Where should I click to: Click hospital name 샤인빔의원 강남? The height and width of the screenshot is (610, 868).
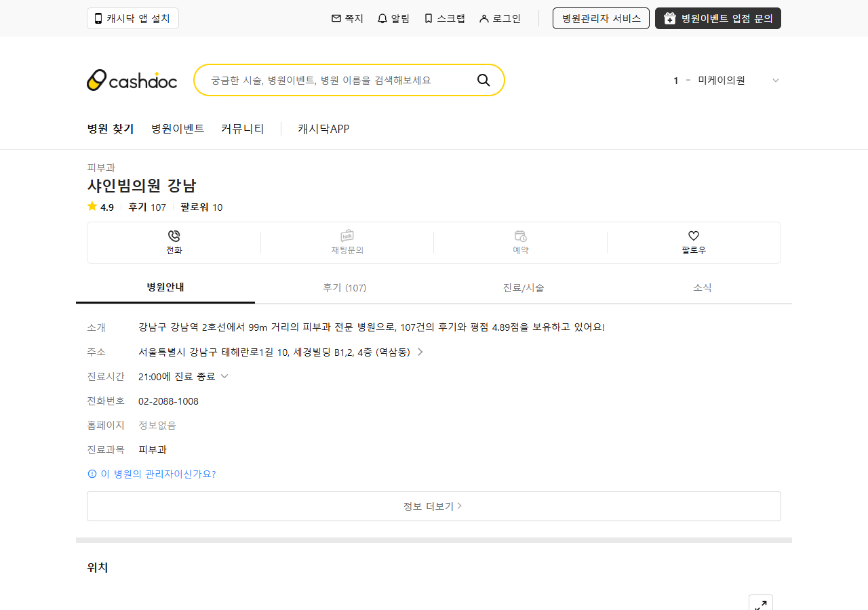tap(142, 186)
